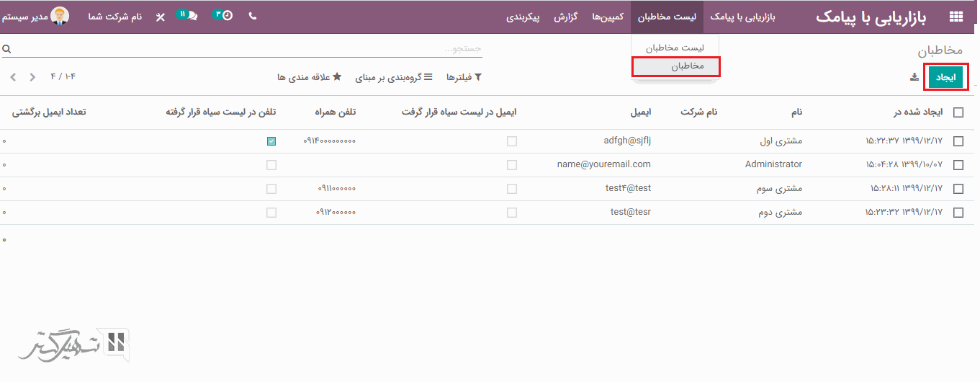The image size is (980, 382).
Task: Click the debug tools wrench icon
Action: 160,16
